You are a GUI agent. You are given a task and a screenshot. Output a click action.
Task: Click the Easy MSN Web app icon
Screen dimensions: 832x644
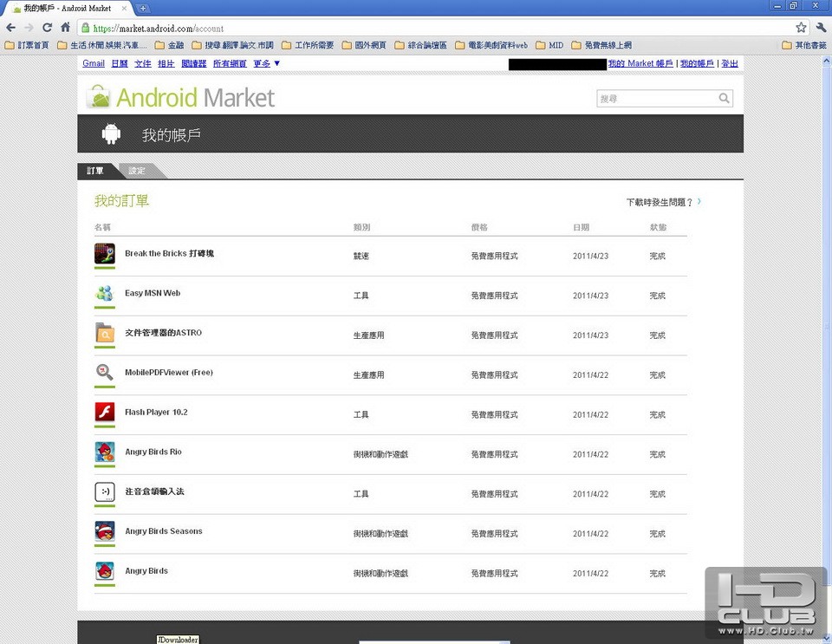pyautogui.click(x=105, y=293)
